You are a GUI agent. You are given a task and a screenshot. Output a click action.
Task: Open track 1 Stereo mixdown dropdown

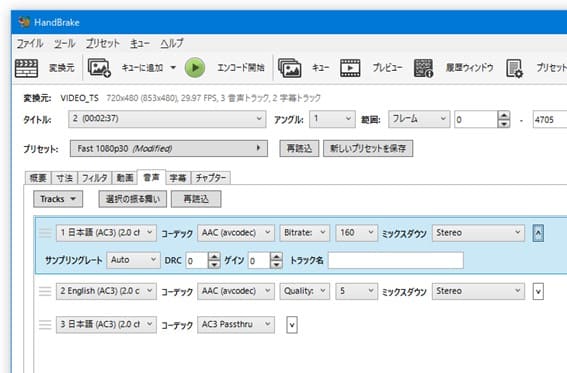(478, 233)
